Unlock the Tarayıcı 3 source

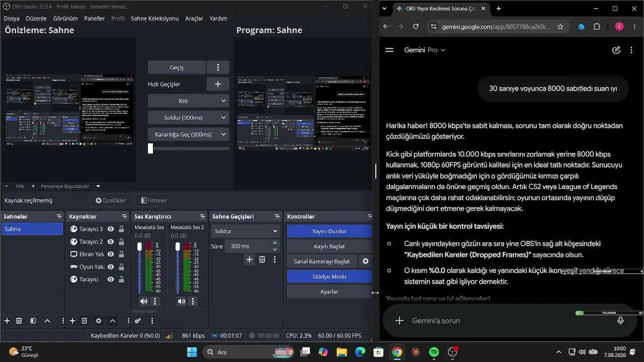[121, 229]
